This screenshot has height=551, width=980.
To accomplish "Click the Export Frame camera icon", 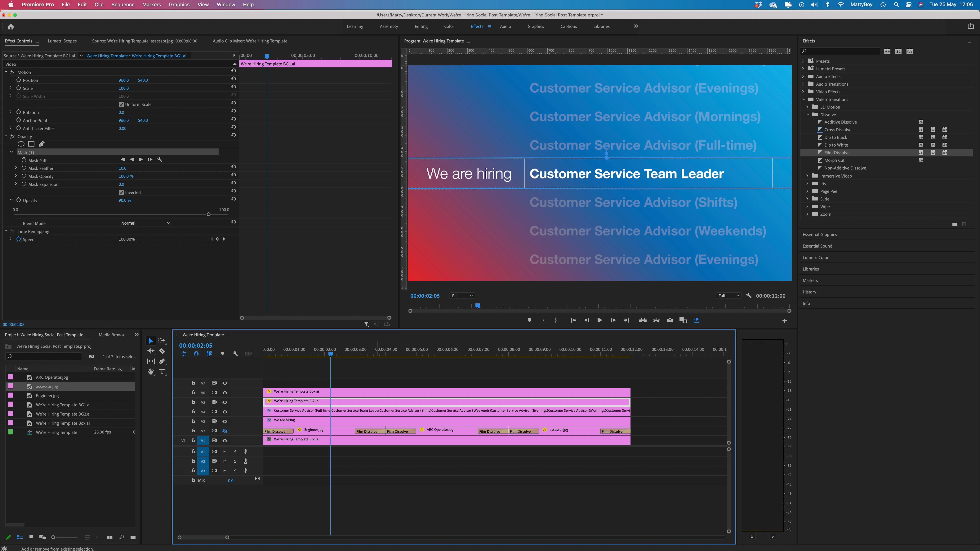I will [670, 320].
